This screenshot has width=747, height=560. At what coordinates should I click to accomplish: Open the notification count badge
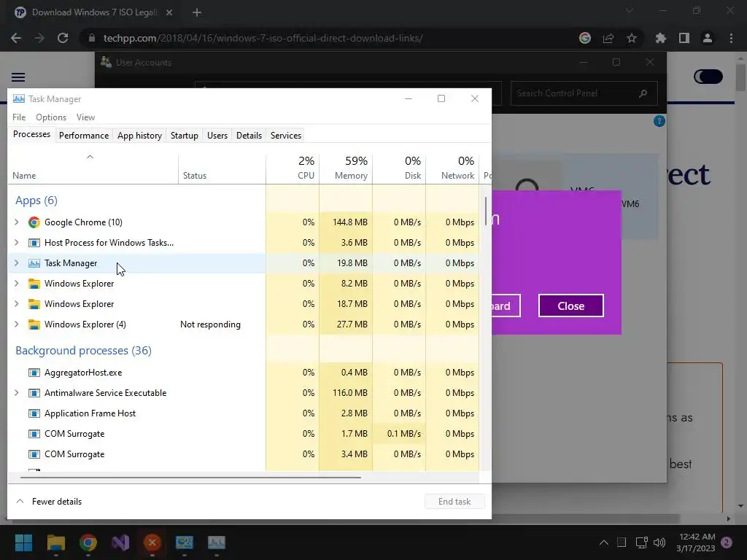pyautogui.click(x=727, y=542)
